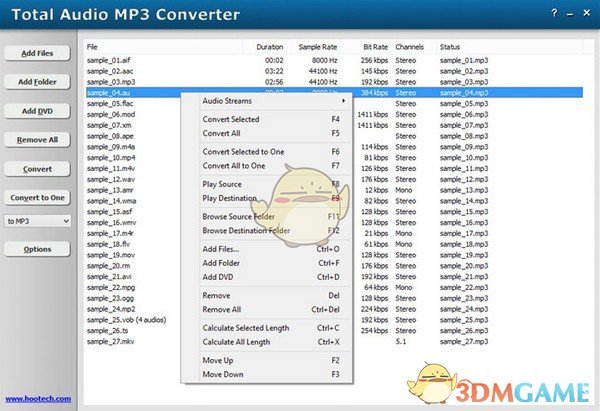Select file sample_03.mp3 in the list
Image resolution: width=600 pixels, height=411 pixels.
pyautogui.click(x=111, y=82)
